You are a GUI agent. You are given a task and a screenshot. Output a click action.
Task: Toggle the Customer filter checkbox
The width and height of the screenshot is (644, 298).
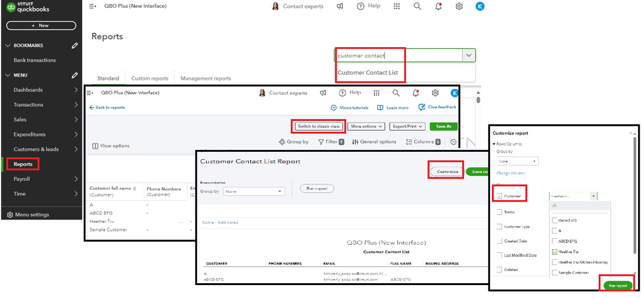point(499,196)
